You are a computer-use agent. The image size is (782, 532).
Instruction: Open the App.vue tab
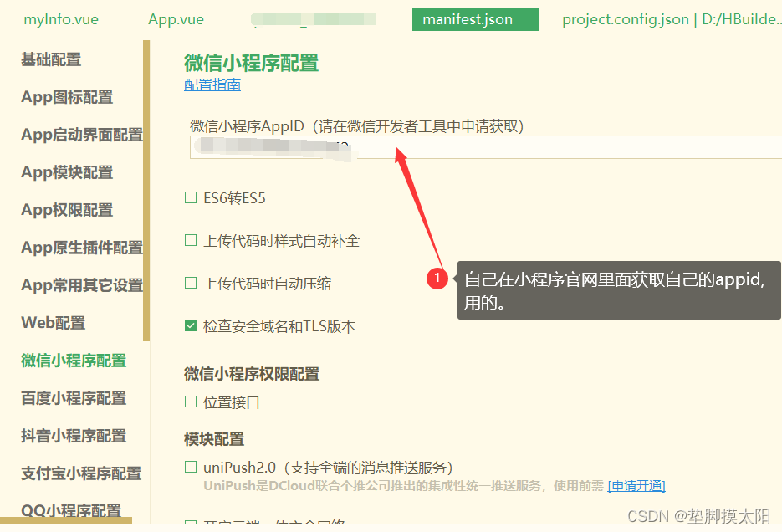(x=176, y=19)
